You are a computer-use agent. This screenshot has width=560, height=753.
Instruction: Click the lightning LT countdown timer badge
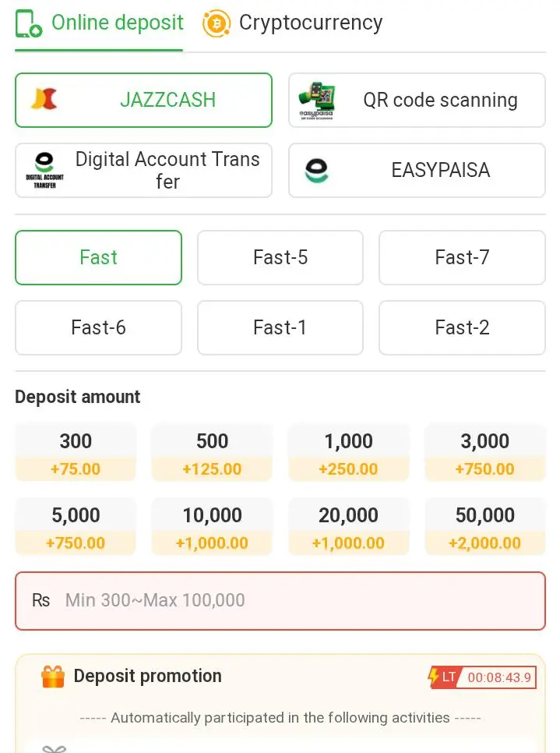click(x=482, y=677)
